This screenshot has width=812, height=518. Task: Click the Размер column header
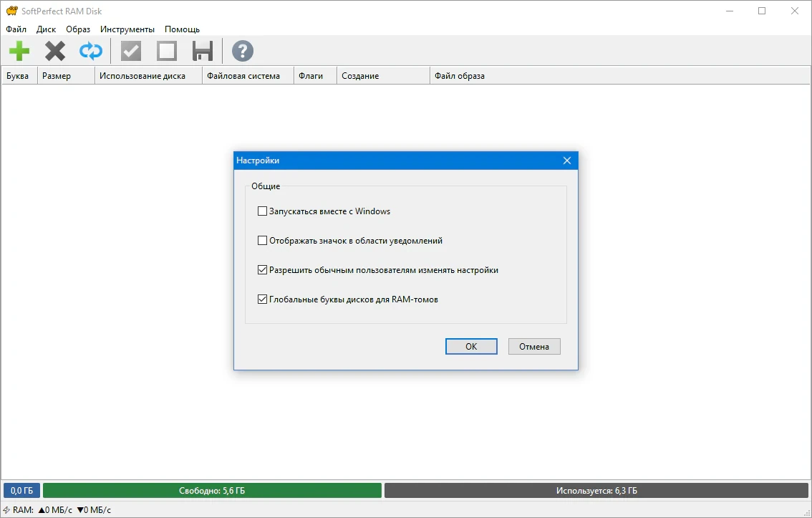pos(66,76)
